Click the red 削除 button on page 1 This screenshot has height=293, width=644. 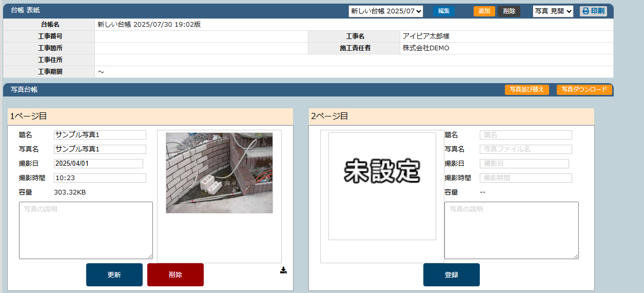tap(175, 275)
